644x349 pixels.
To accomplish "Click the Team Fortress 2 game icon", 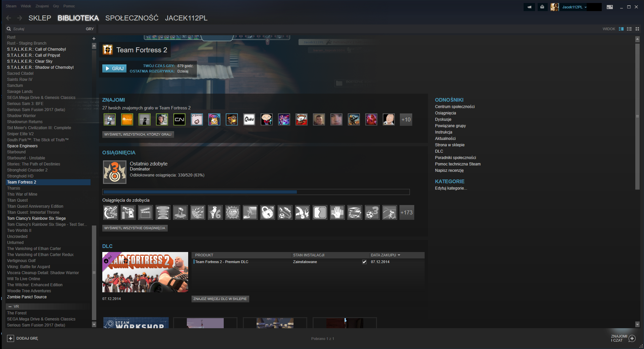I will 108,50.
